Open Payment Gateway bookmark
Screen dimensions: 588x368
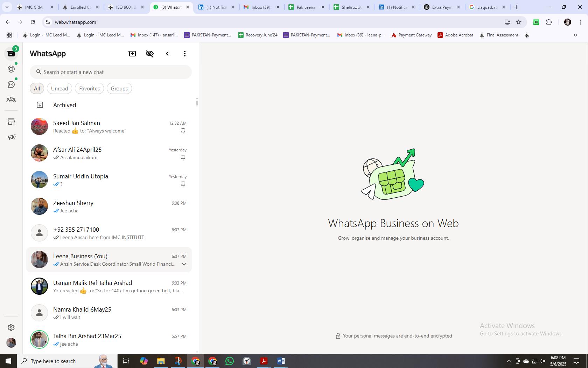tap(412, 35)
